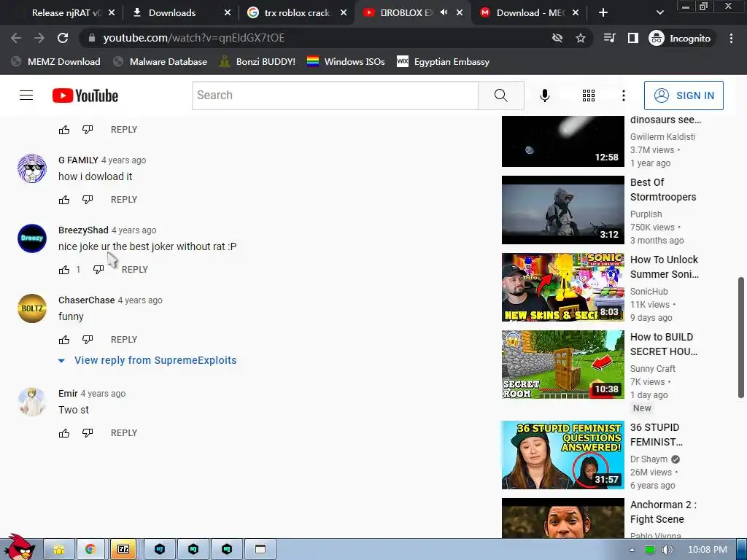Open Anchorman 2 Fight Scene title

coord(663,512)
